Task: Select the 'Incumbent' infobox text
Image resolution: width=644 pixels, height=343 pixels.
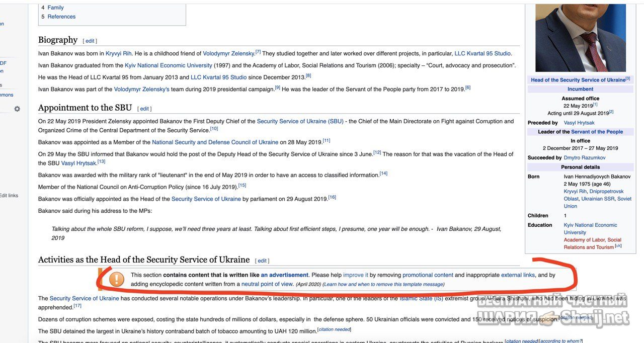Action: pos(581,89)
